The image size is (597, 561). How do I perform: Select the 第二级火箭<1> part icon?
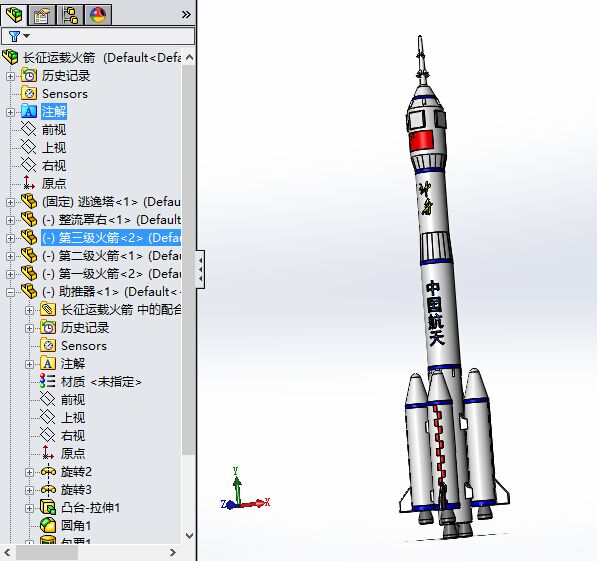click(x=29, y=255)
